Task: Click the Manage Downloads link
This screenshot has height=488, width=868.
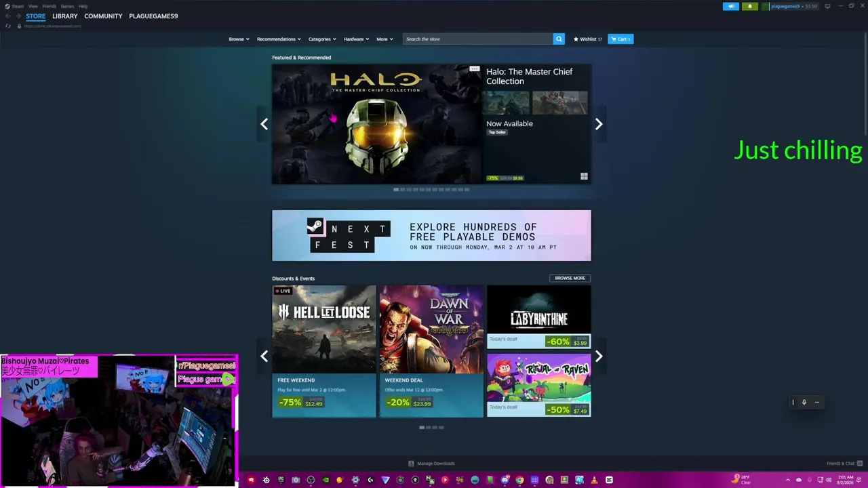Action: click(435, 464)
